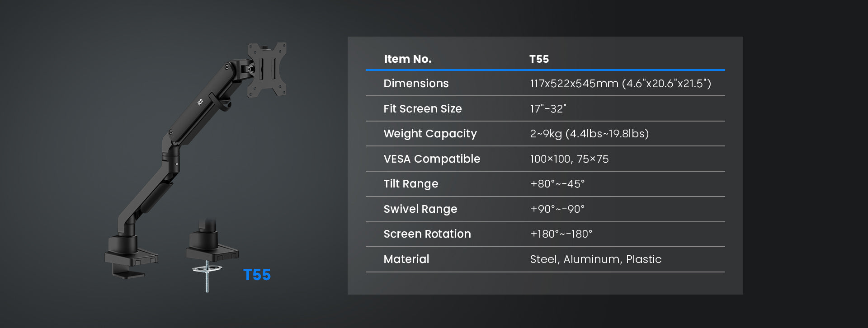Click the blue T55 label beside the product
The width and height of the screenshot is (868, 328).
(257, 275)
